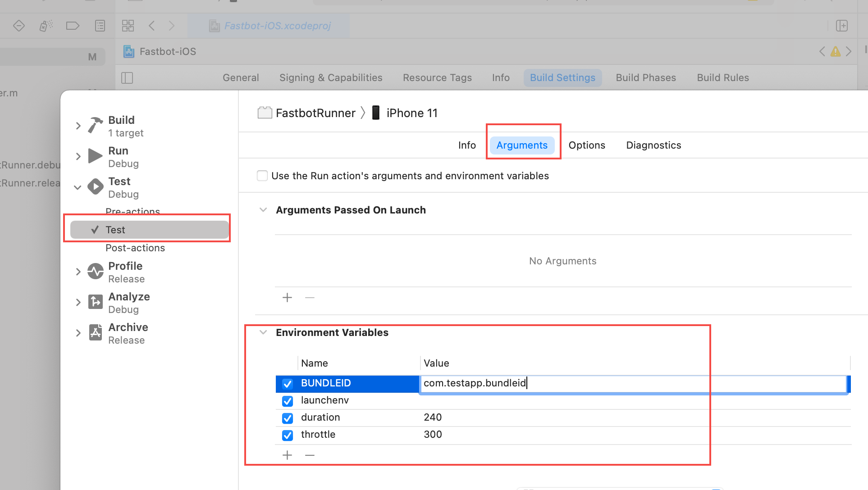
Task: Uncheck the launchenv variable checkbox
Action: pyautogui.click(x=288, y=401)
